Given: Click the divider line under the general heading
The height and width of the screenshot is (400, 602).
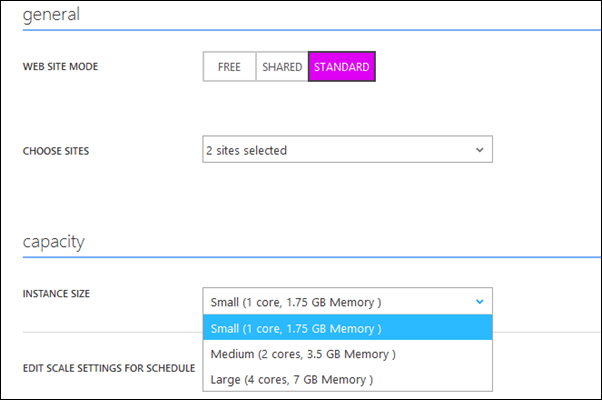Looking at the screenshot, I should tap(300, 31).
